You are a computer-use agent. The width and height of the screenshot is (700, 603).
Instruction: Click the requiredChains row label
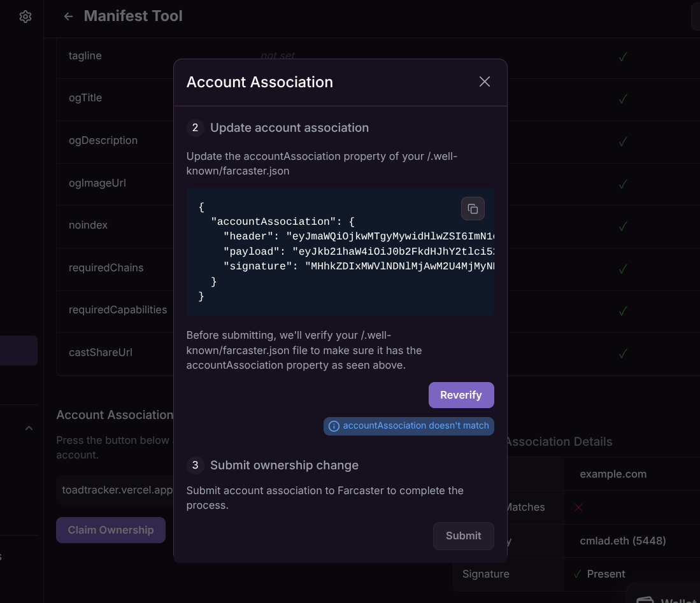coord(106,267)
